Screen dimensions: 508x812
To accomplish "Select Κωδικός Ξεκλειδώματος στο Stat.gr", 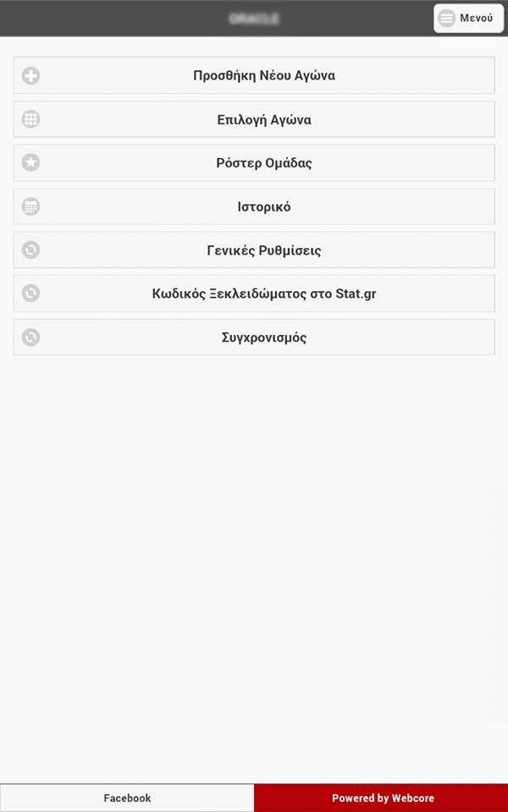I will (263, 294).
